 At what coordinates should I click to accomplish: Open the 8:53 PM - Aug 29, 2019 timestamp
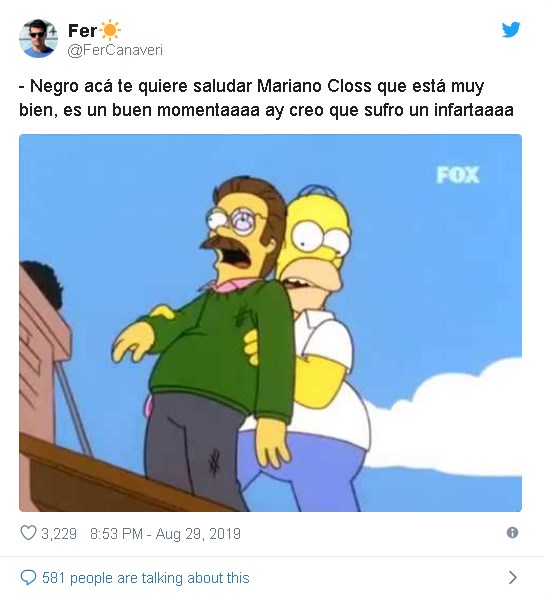[x=165, y=534]
